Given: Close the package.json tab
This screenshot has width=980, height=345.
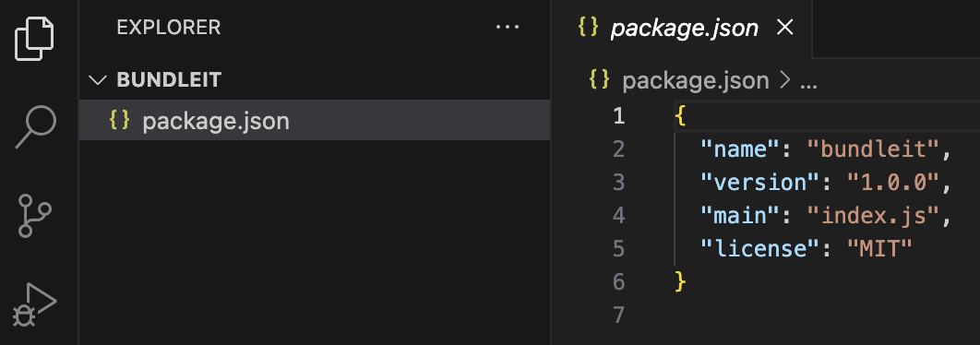Looking at the screenshot, I should [x=784, y=27].
